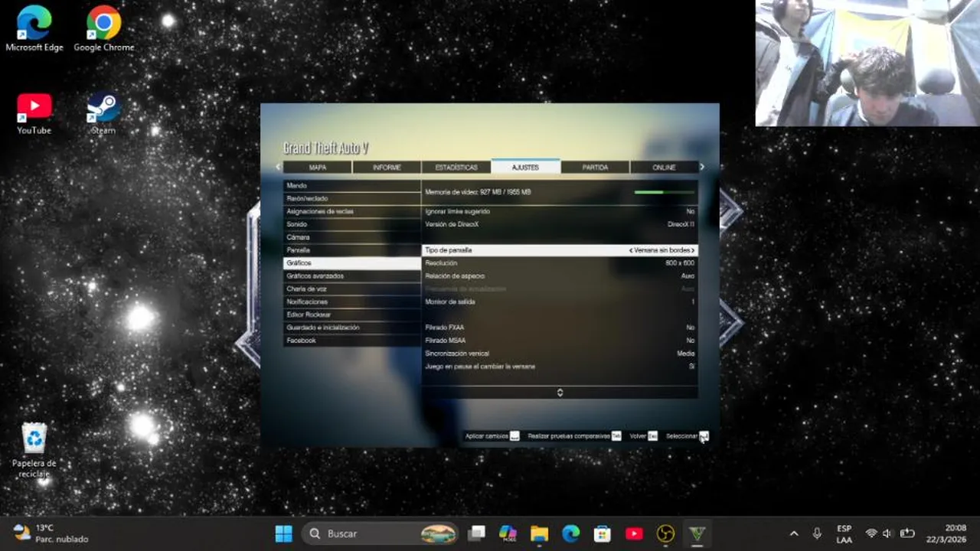Click the Memoria de vídeo usage bar
Screen dimensions: 980x551
[x=665, y=192]
